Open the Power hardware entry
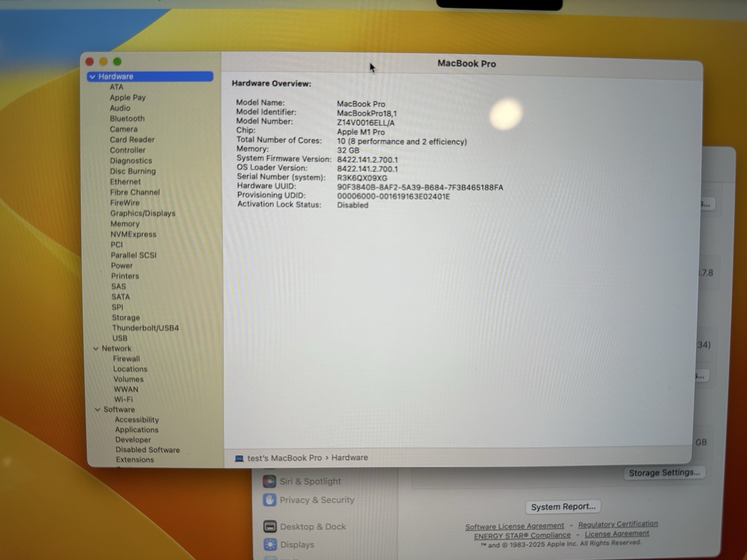 [x=122, y=266]
